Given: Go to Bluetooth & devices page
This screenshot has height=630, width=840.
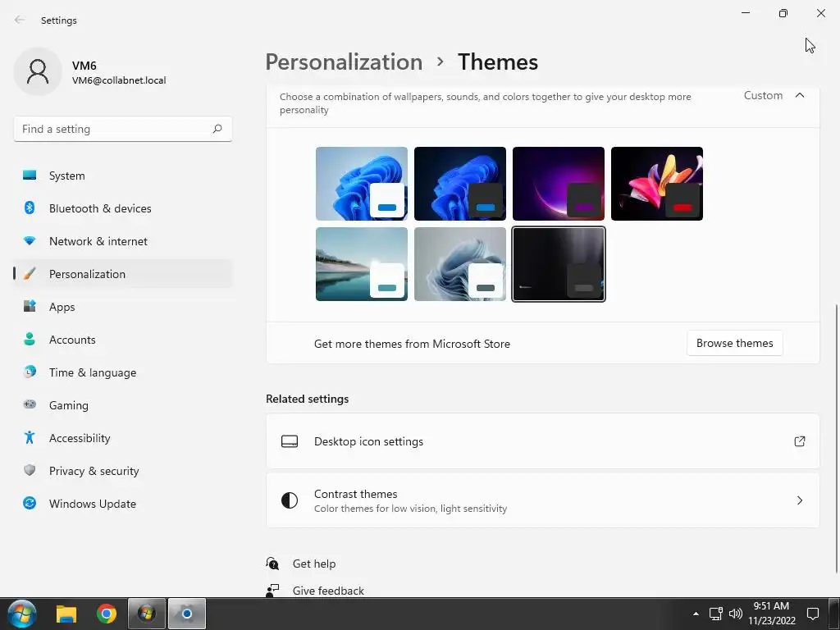Looking at the screenshot, I should click(x=123, y=208).
